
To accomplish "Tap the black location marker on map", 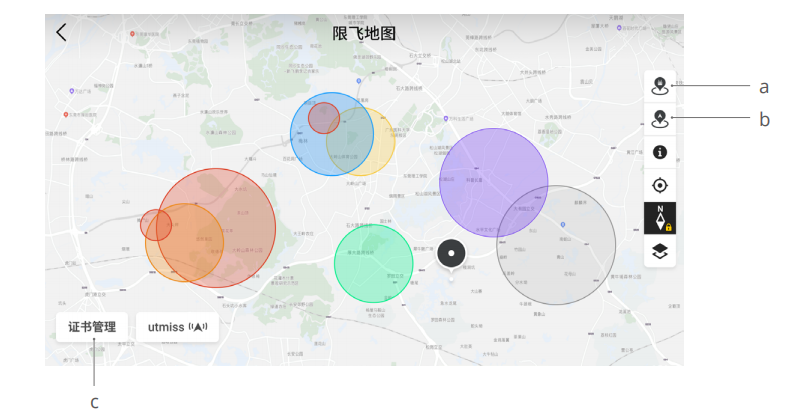I will point(452,254).
